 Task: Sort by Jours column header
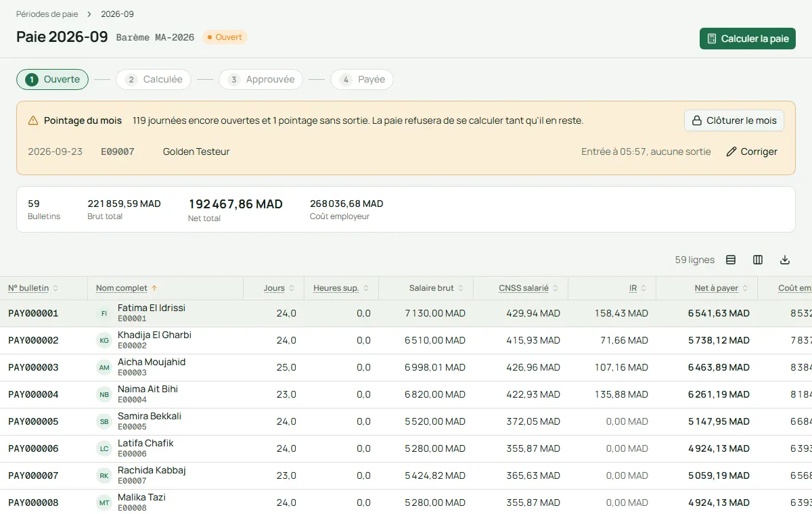[x=279, y=288]
